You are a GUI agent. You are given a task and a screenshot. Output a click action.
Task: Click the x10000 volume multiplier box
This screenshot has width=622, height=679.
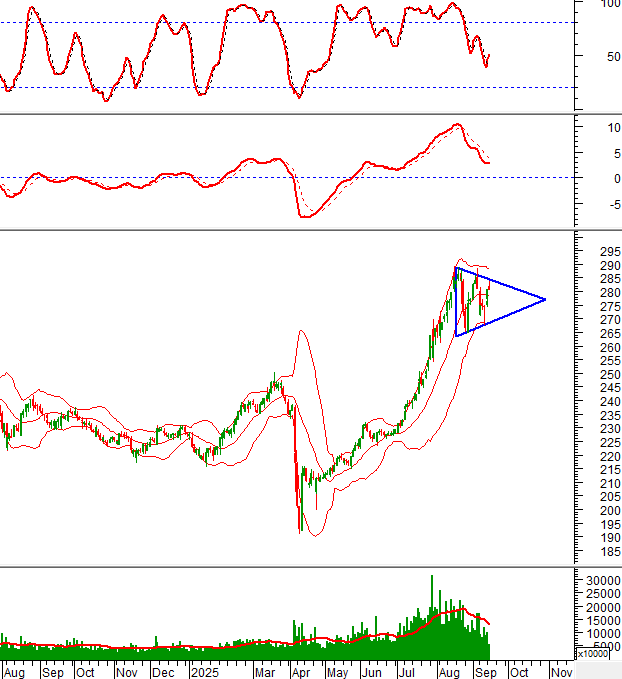point(592,653)
